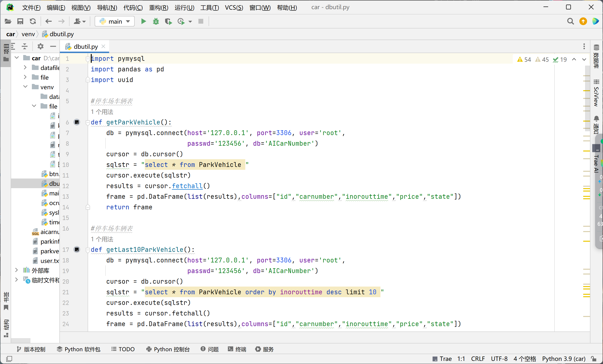
Task: Open Search Everywhere magnifier icon
Action: 570,21
